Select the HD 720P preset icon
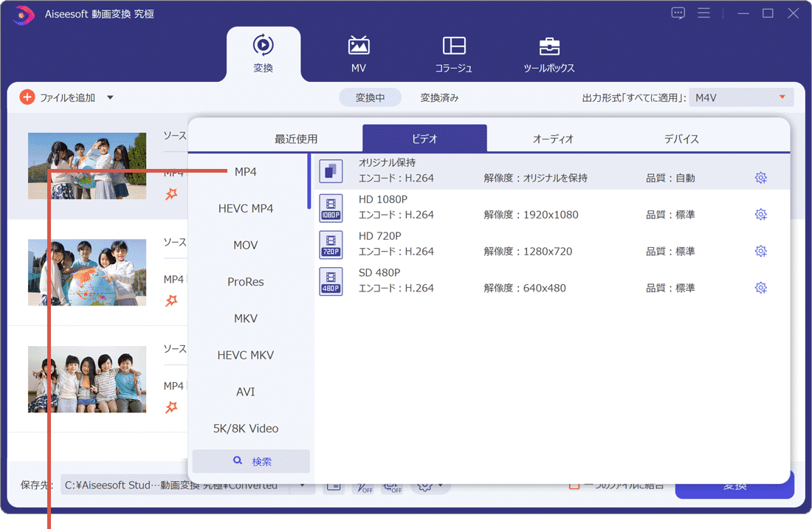 (331, 244)
